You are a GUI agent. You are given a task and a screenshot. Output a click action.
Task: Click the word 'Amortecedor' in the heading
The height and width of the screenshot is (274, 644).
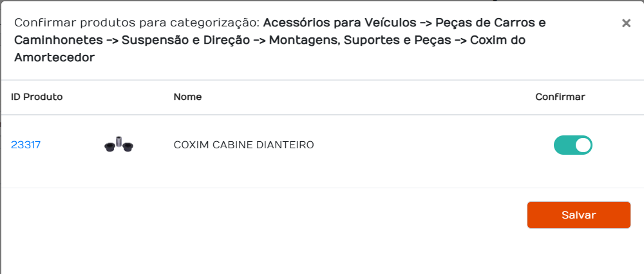(54, 57)
